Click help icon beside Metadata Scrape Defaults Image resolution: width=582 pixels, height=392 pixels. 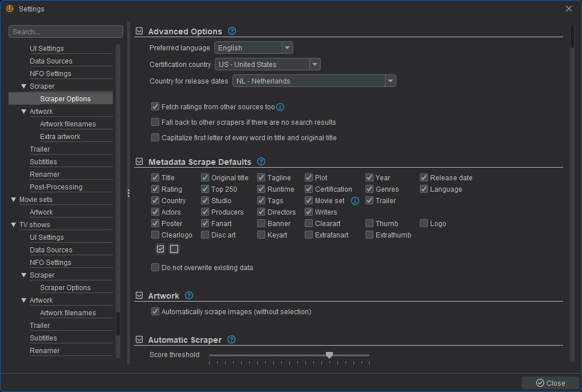point(261,162)
